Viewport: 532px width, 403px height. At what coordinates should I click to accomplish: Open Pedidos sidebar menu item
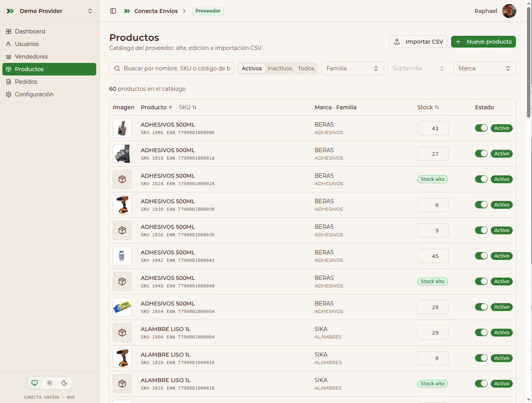pyautogui.click(x=50, y=82)
